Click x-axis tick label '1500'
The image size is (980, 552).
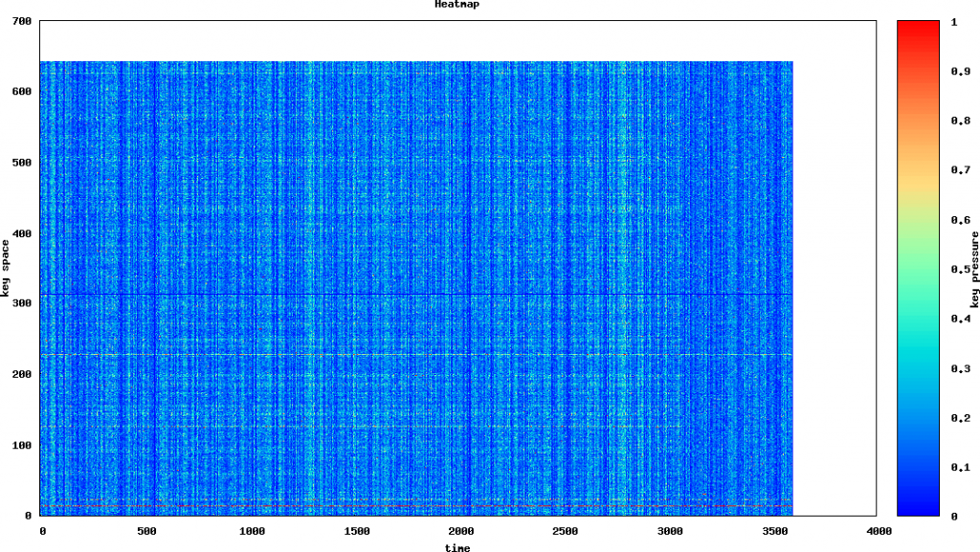356,531
